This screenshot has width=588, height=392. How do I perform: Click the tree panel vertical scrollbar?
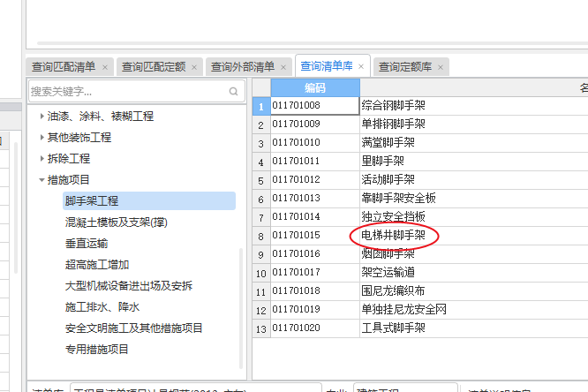(x=241, y=307)
